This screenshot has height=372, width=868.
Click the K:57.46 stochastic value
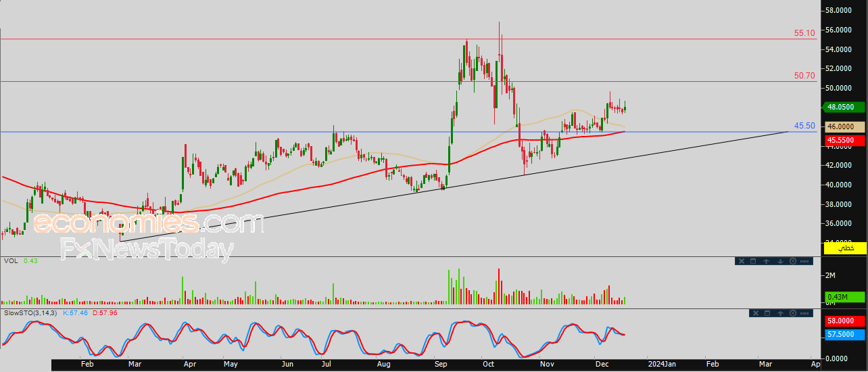[77, 312]
